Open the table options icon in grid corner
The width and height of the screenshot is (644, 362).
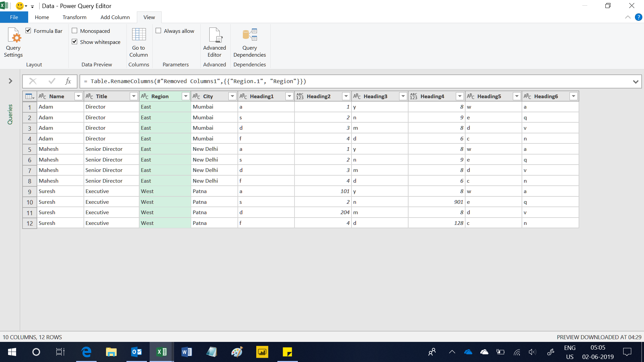pos(30,97)
